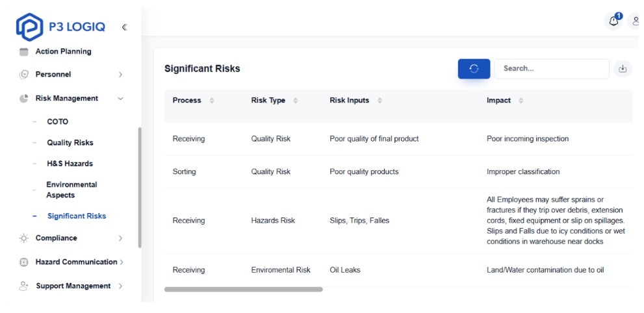Sort by Risk Inputs column arrows

tap(380, 101)
